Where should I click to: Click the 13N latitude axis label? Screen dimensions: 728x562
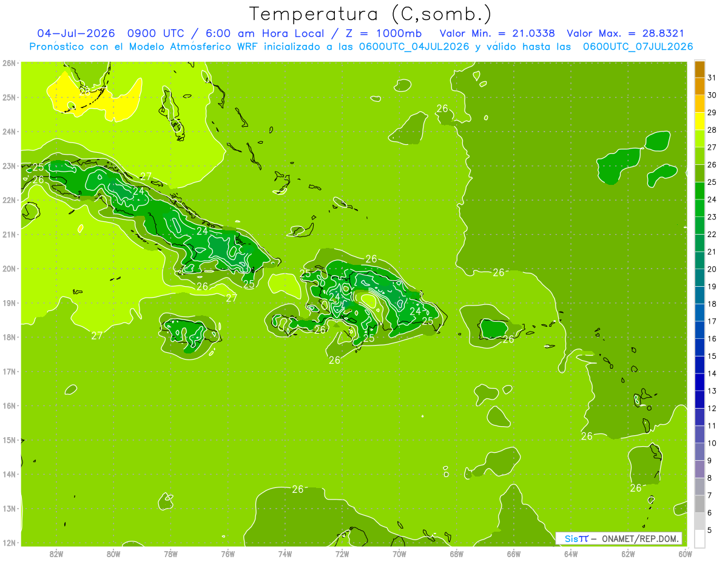[8, 508]
